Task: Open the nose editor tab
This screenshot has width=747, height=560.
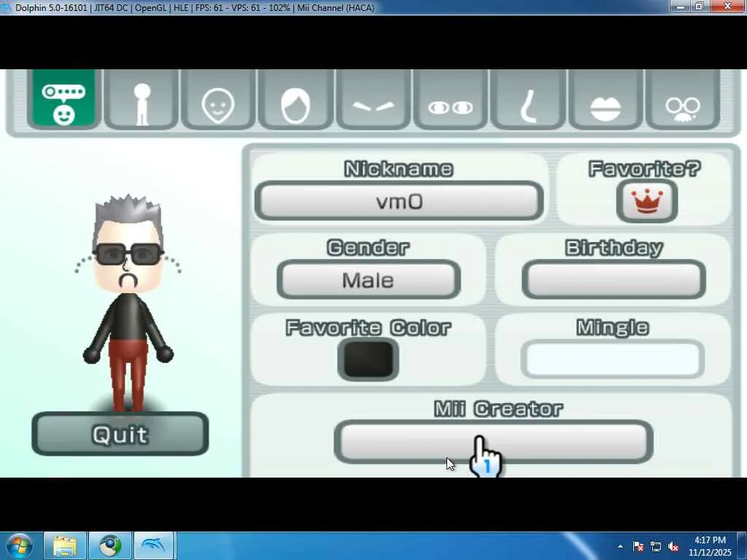Action: pyautogui.click(x=528, y=99)
